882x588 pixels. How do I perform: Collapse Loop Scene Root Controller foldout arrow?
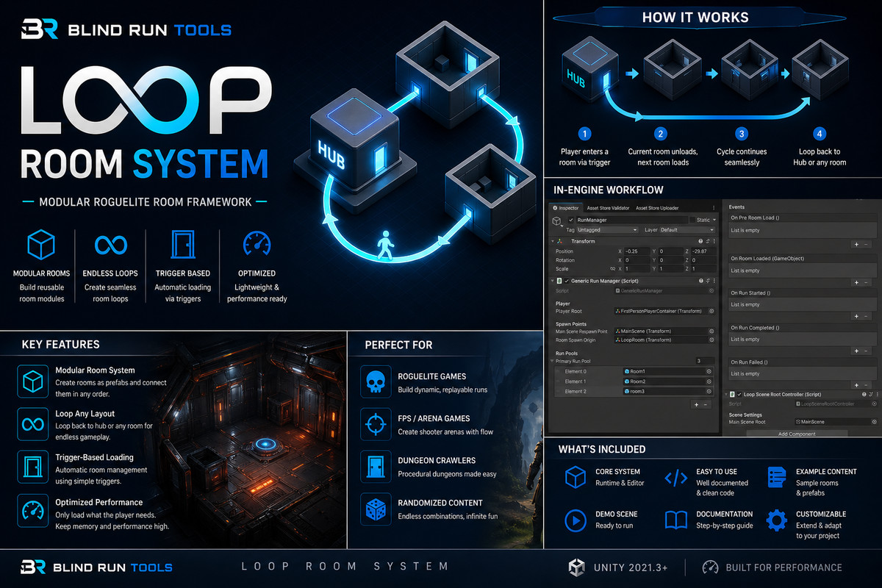pyautogui.click(x=728, y=395)
